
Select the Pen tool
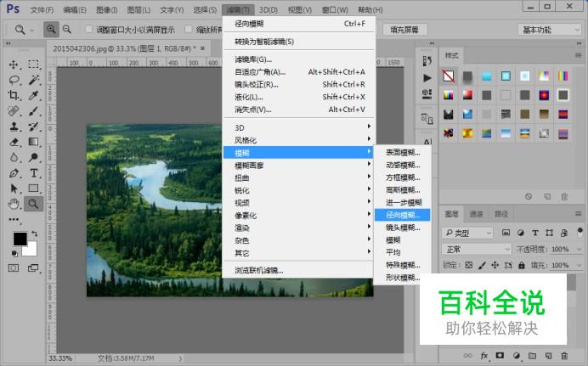tap(14, 173)
